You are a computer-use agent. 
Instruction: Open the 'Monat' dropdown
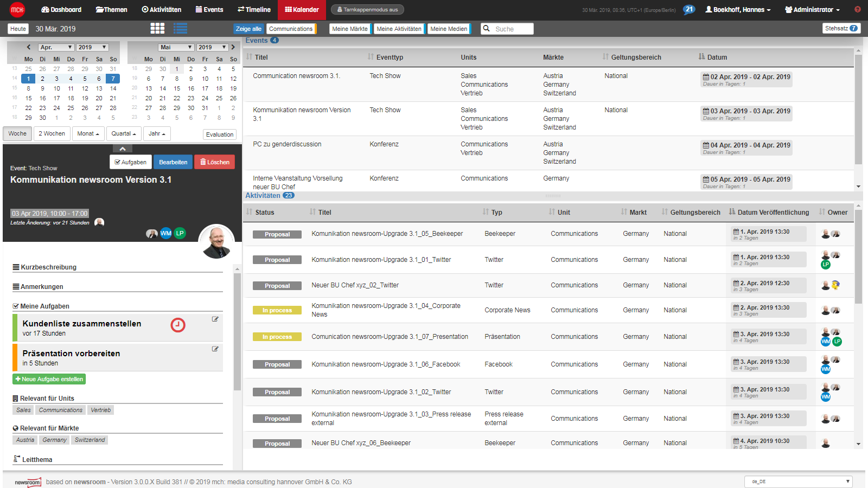pyautogui.click(x=88, y=133)
